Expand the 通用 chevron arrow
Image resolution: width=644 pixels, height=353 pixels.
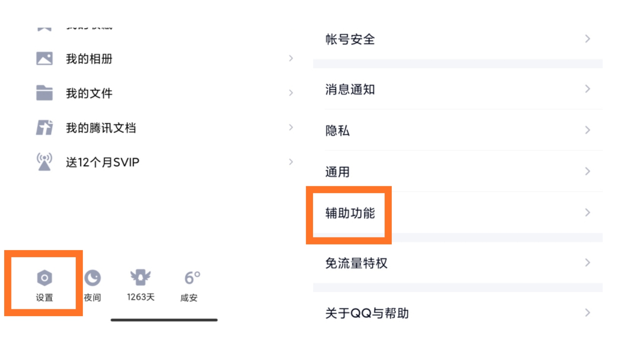coord(588,171)
